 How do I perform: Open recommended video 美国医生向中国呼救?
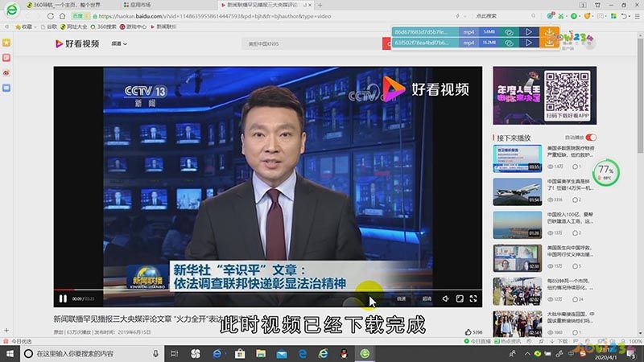click(544, 258)
